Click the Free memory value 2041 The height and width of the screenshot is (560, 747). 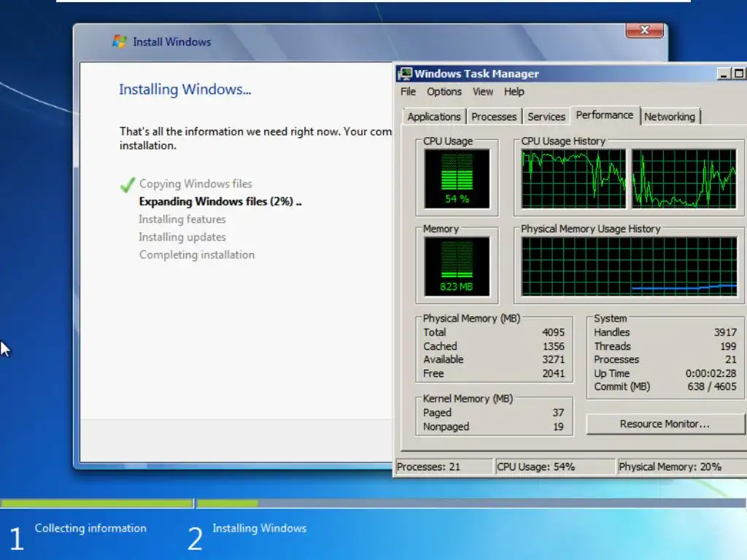[x=553, y=373]
